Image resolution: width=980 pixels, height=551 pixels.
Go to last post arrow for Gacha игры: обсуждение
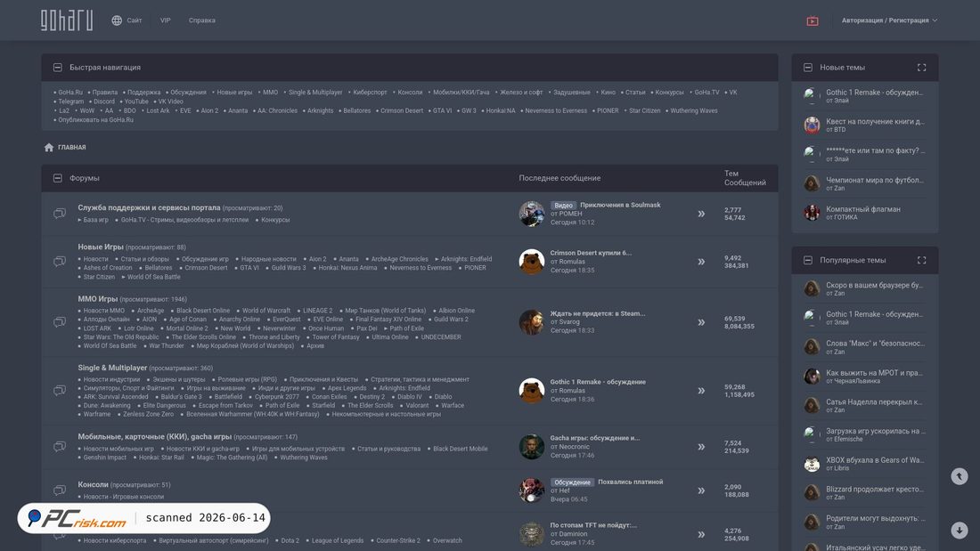(701, 447)
